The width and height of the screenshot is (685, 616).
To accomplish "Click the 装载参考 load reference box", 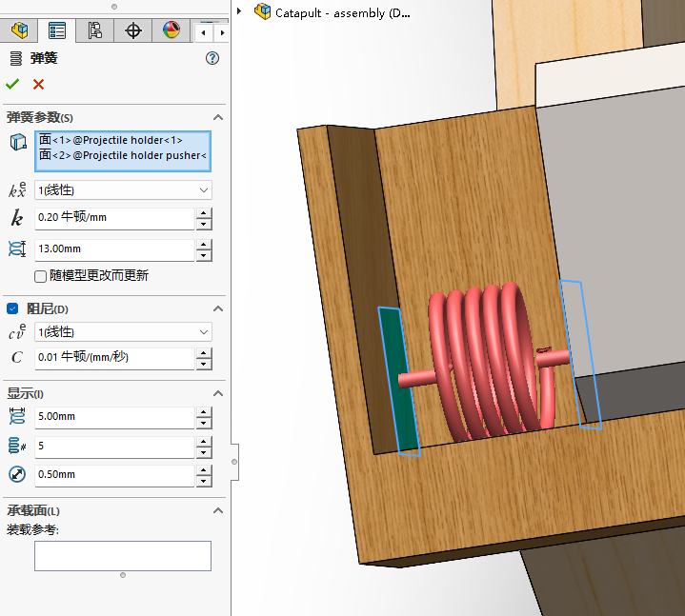I will [x=122, y=556].
